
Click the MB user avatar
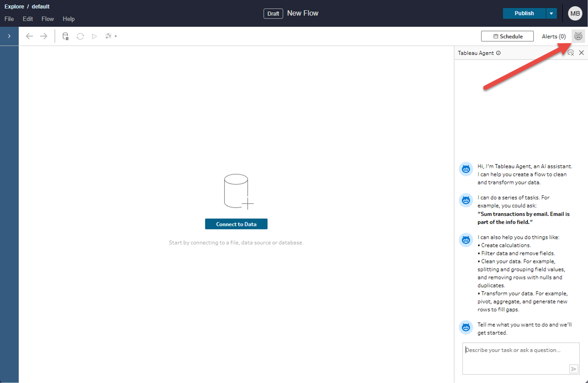pos(575,13)
